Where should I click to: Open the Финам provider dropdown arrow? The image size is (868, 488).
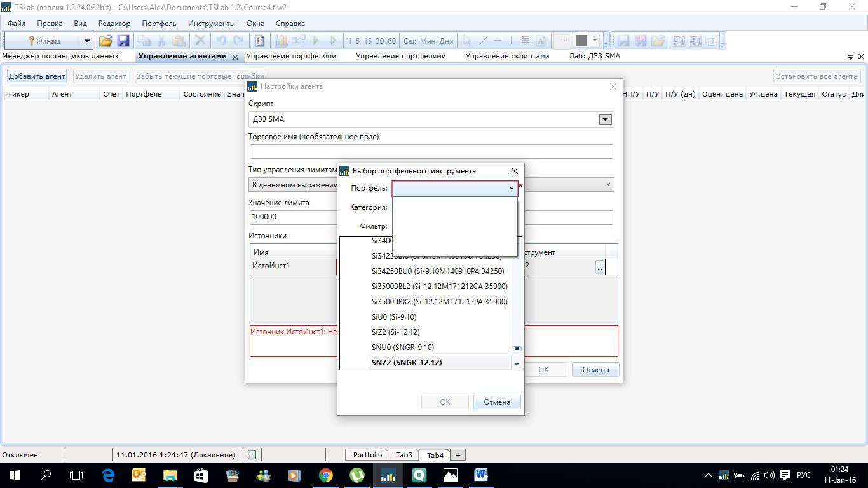(87, 41)
